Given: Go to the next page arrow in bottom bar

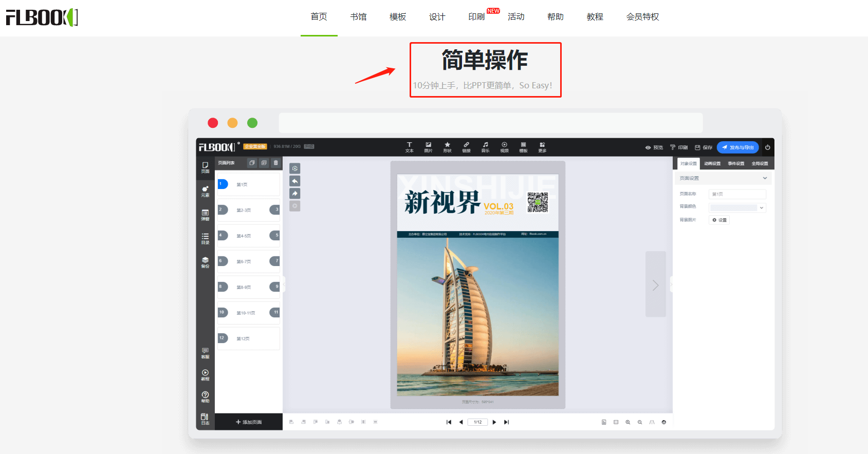Looking at the screenshot, I should pos(494,422).
